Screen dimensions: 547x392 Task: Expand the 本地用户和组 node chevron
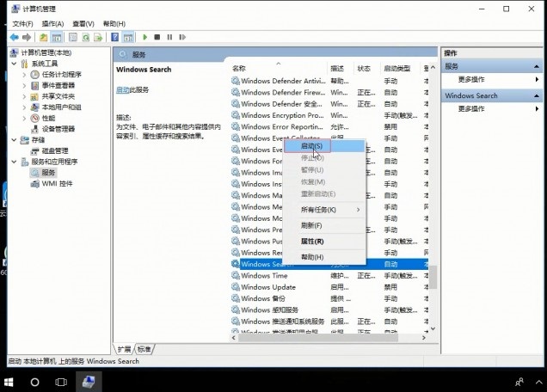(x=24, y=107)
